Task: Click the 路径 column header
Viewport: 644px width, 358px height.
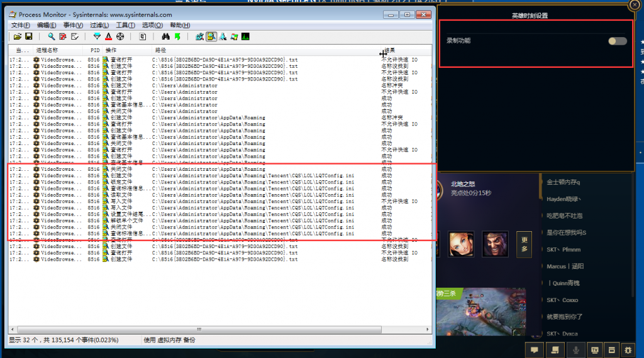Action: click(161, 50)
